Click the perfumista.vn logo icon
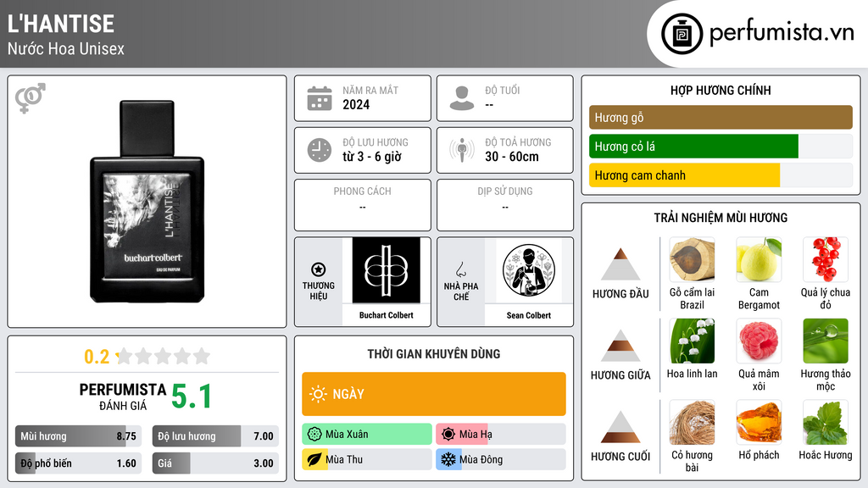The height and width of the screenshot is (488, 868). (682, 34)
